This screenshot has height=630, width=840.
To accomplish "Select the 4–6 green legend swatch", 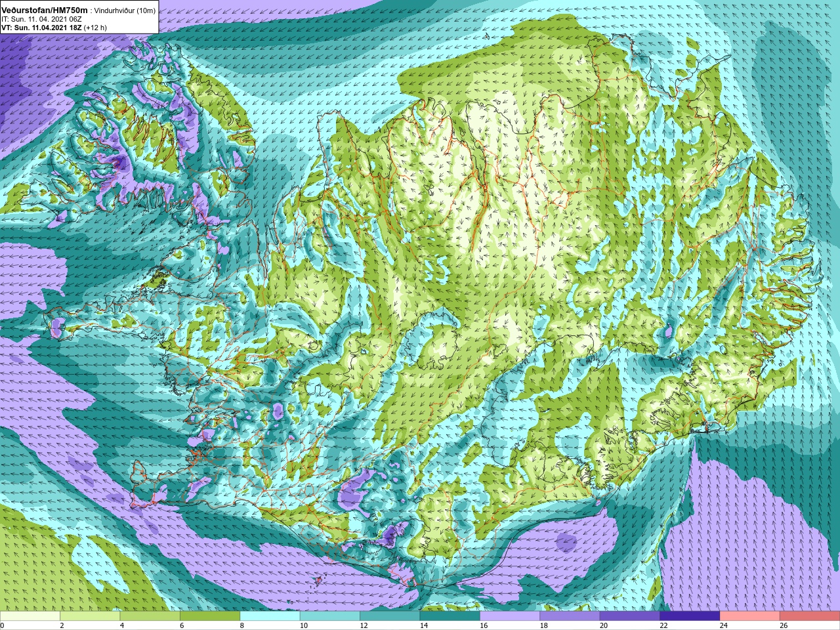I will [x=150, y=616].
